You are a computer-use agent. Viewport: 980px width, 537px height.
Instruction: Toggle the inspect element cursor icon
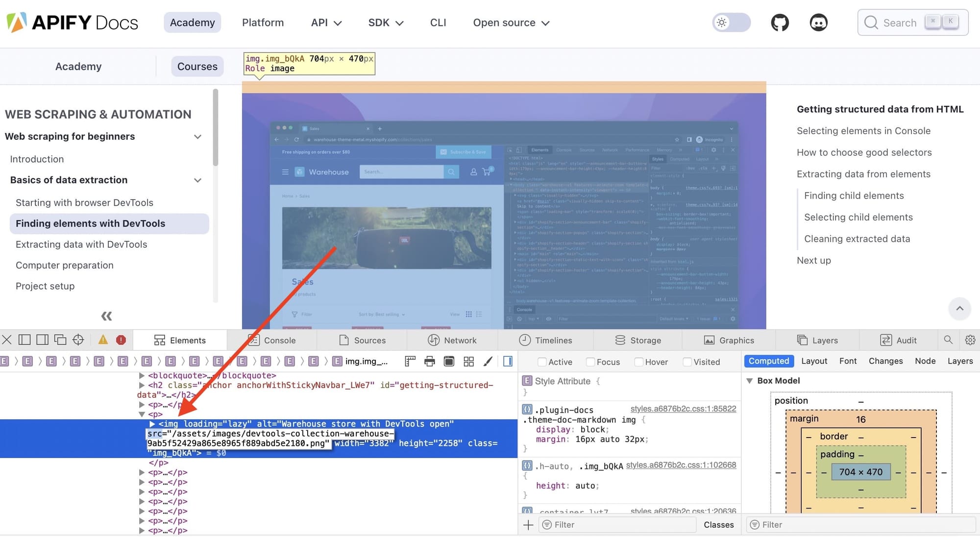pos(78,339)
